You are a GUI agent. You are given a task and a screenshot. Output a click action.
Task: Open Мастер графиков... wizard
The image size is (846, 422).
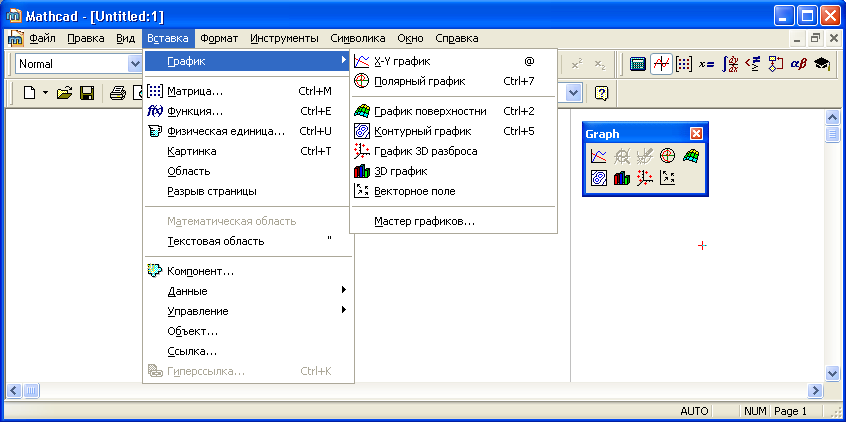453,221
